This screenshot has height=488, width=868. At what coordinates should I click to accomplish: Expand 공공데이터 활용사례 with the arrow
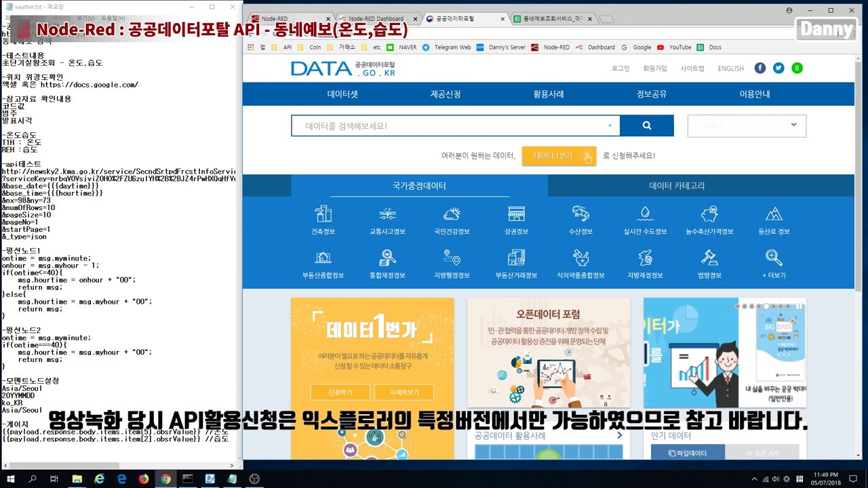[x=619, y=436]
